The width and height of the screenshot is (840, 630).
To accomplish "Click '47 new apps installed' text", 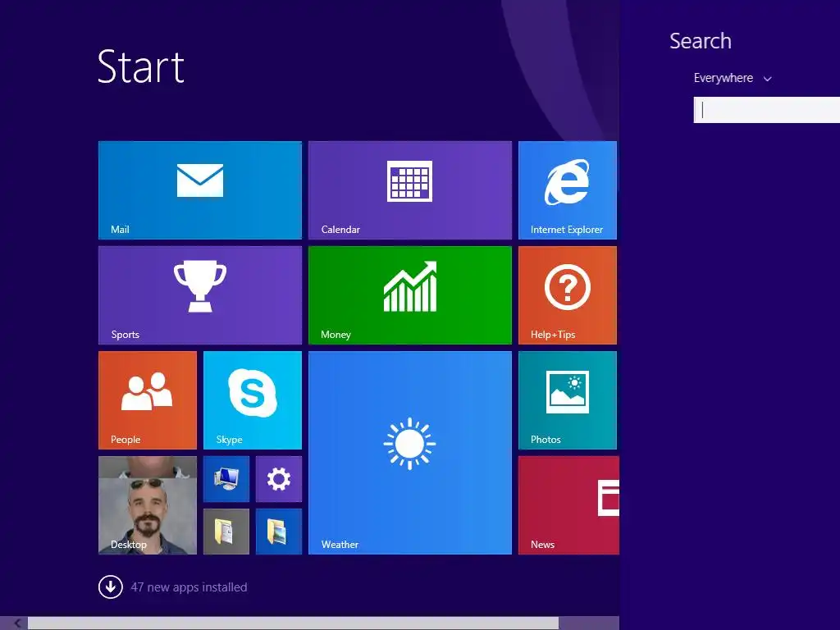I will click(189, 587).
